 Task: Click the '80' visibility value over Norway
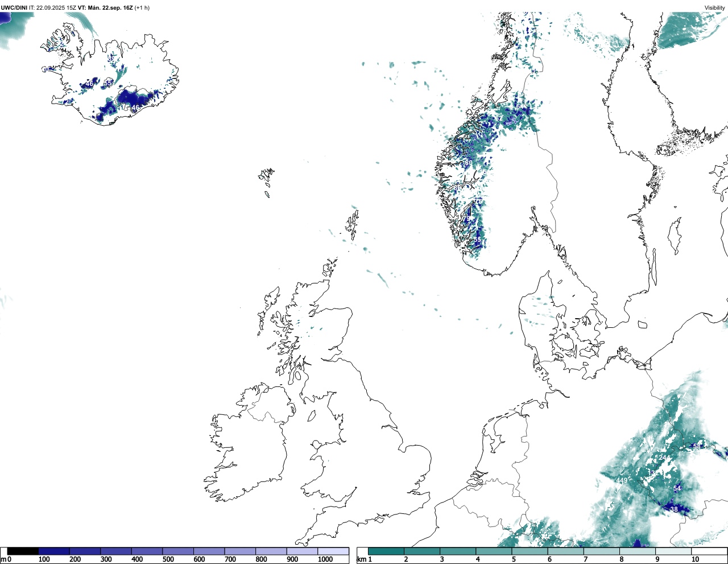(468, 163)
